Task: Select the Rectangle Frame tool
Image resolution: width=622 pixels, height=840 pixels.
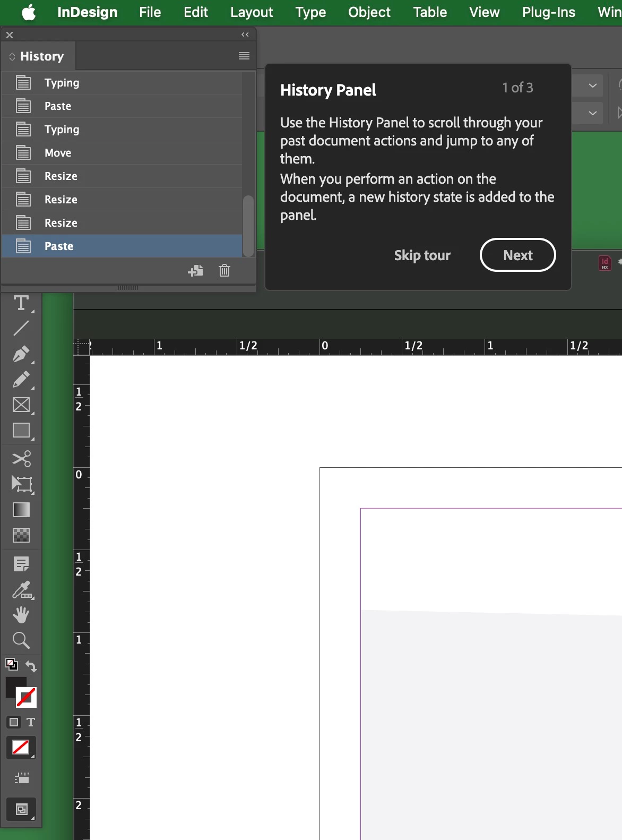Action: coord(21,405)
